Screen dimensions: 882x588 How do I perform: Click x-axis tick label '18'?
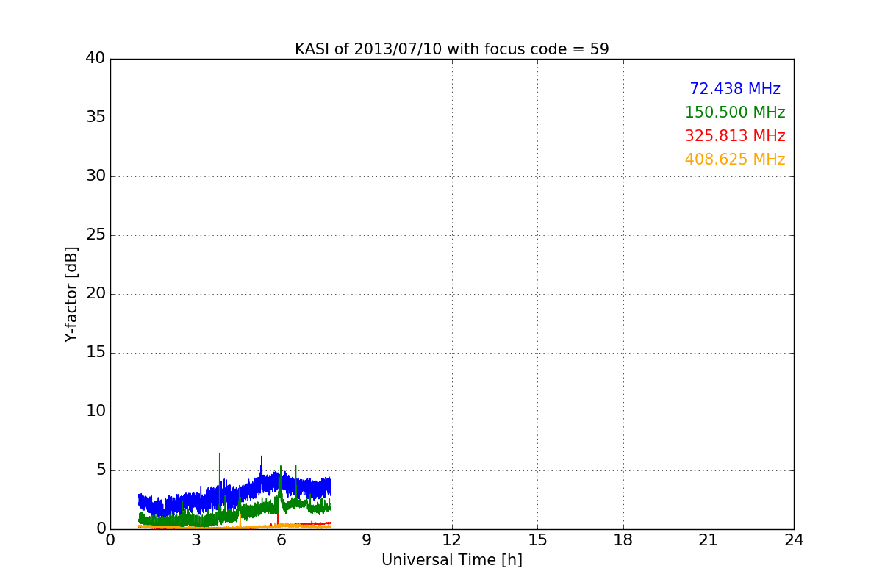623,540
